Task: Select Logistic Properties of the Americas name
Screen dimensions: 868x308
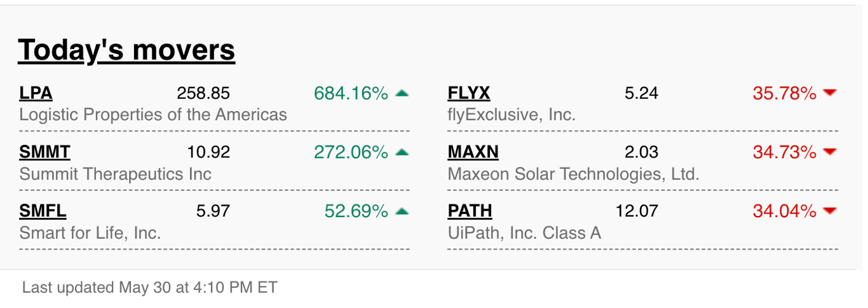Action: pyautogui.click(x=153, y=115)
